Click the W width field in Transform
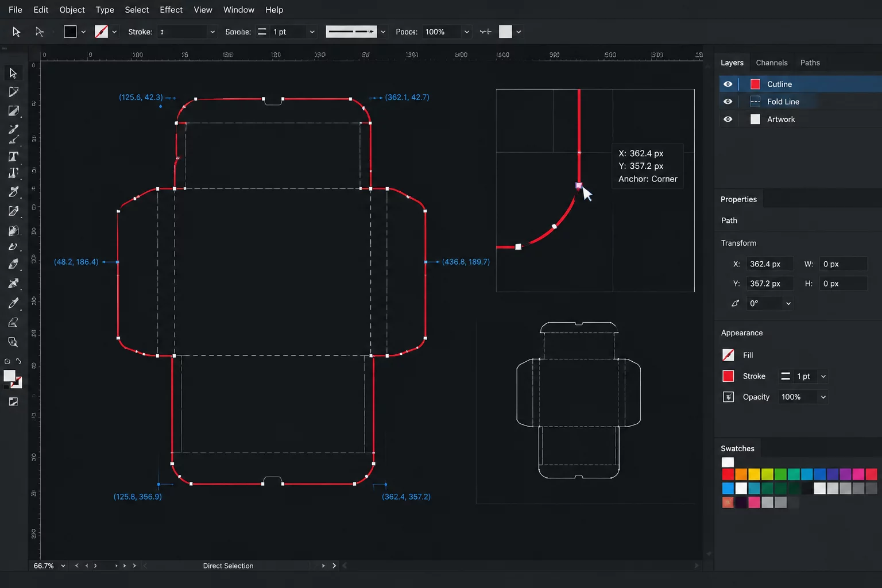This screenshot has width=882, height=588. coord(843,264)
